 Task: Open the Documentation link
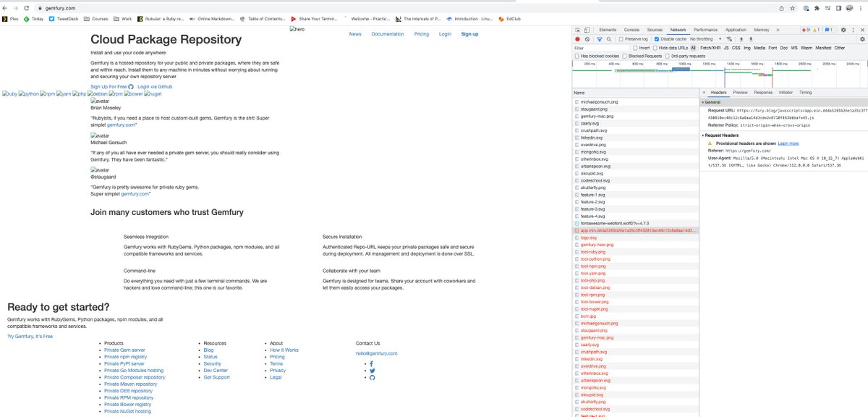click(388, 34)
